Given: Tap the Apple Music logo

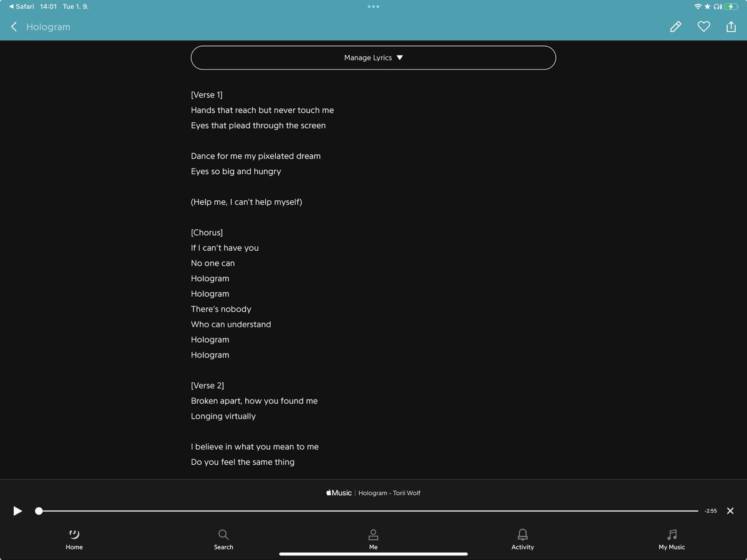Looking at the screenshot, I should (x=339, y=493).
